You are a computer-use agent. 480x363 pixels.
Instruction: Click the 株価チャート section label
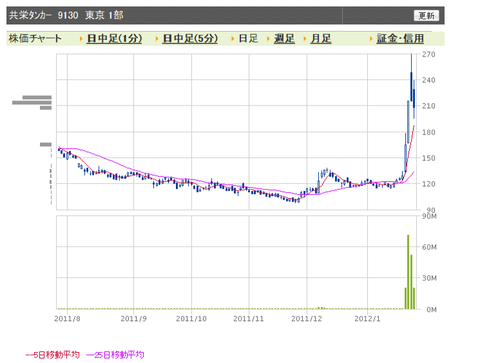[x=35, y=39]
